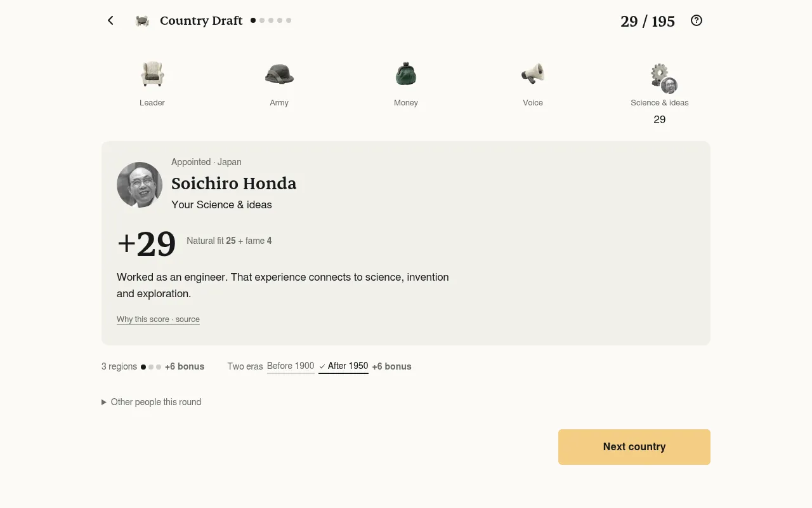Screen dimensions: 812x508
Task: Expand 'Other people this round'
Action: pos(152,402)
